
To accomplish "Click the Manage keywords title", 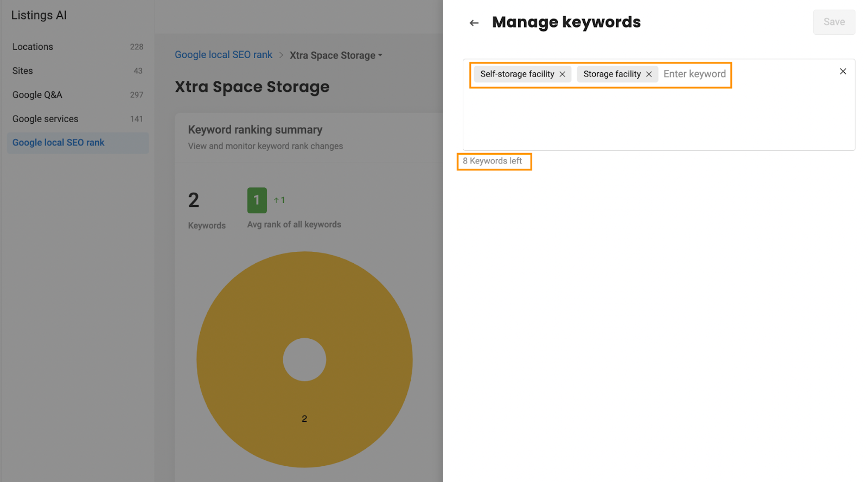I will click(566, 22).
